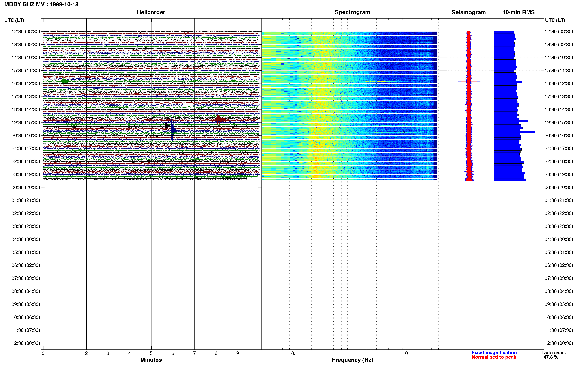This screenshot has width=588, height=368.
Task: Click the left 23:30 (19:30) time label
Action: click(x=26, y=174)
